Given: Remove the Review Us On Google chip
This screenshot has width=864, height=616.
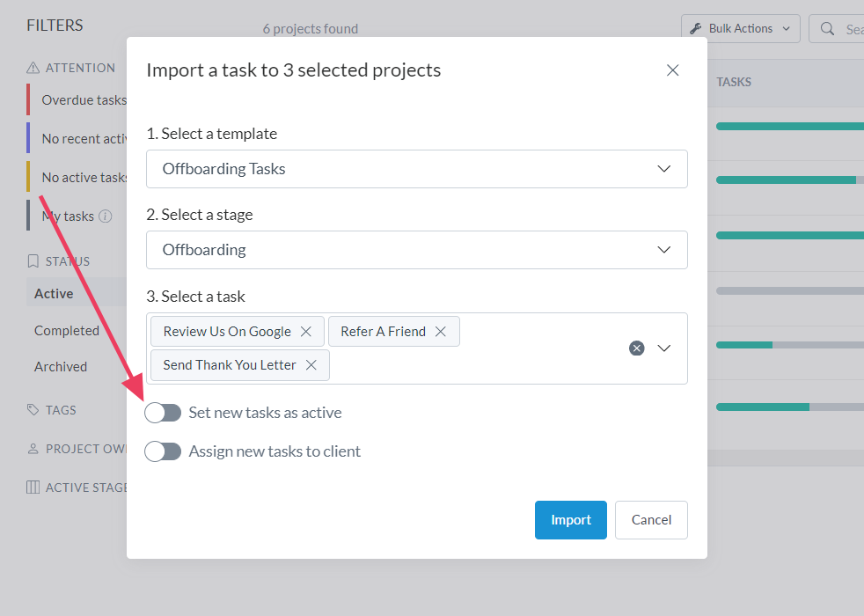Looking at the screenshot, I should pos(306,332).
